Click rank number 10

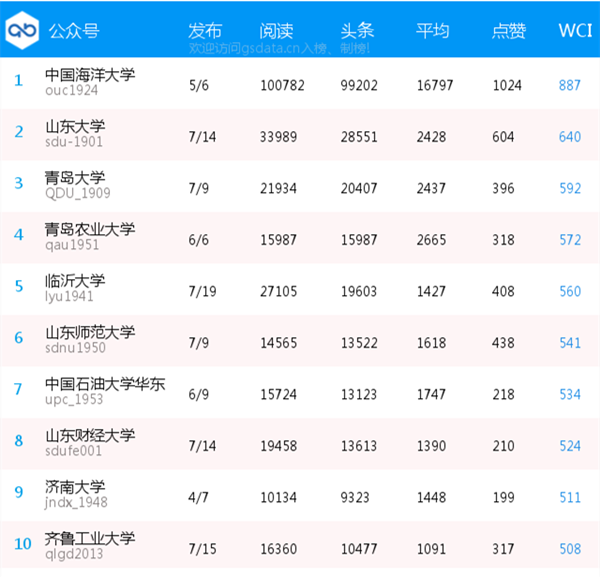23,544
